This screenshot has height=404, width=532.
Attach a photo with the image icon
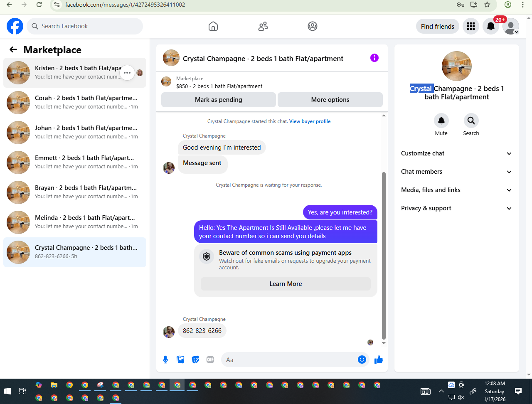[x=180, y=360]
